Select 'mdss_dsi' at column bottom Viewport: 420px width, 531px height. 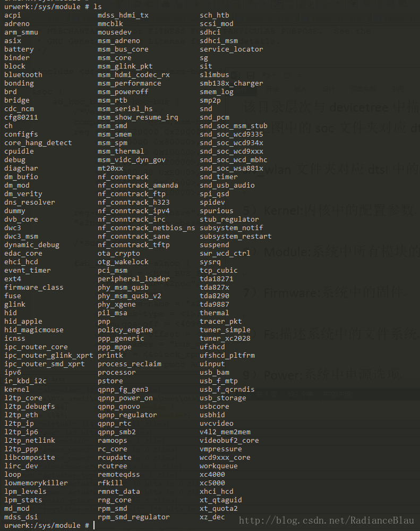(x=21, y=517)
